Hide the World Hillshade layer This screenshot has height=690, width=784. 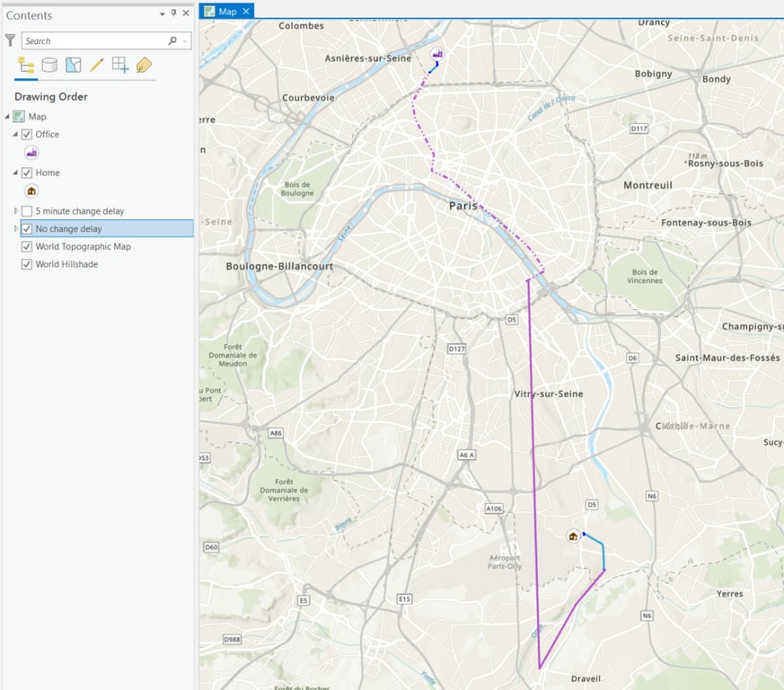pyautogui.click(x=27, y=264)
